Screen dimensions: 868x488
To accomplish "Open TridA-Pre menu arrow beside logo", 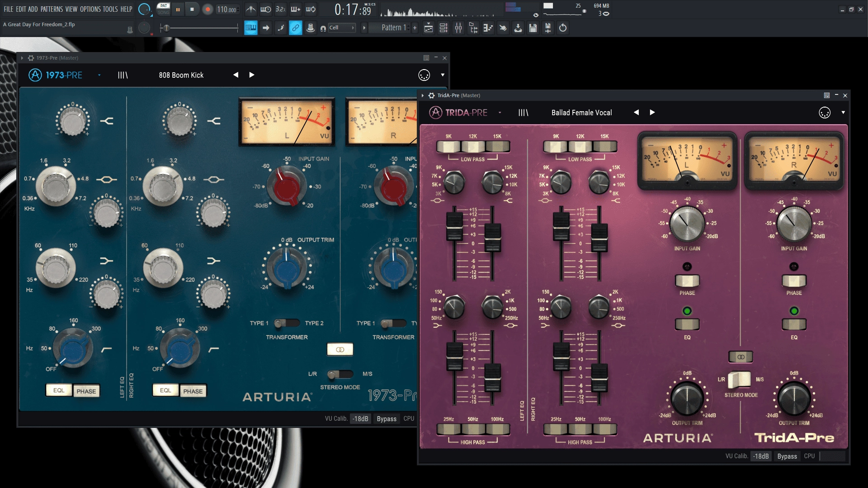I will (x=500, y=113).
